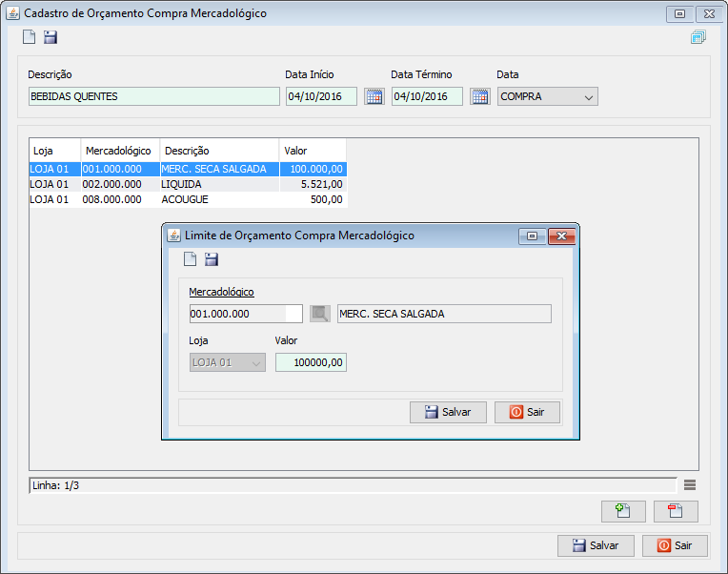
Task: Click cell 001.000.000 in table
Action: [120, 169]
